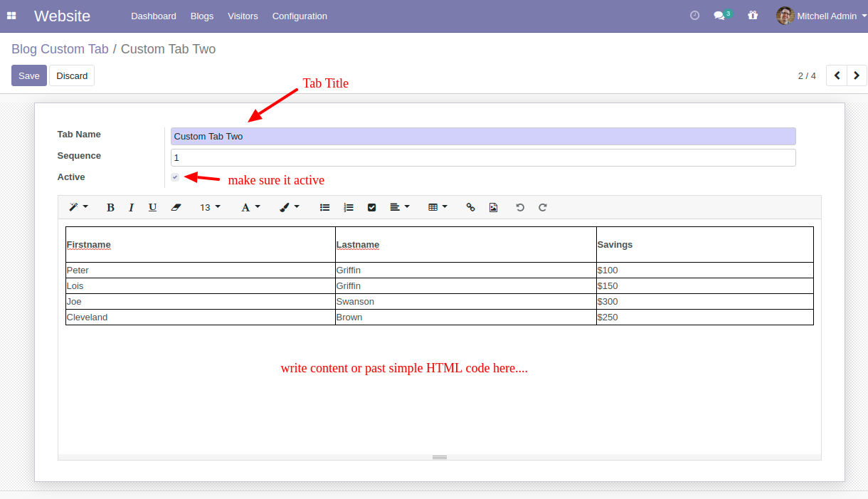Save the custom tab record

[29, 75]
